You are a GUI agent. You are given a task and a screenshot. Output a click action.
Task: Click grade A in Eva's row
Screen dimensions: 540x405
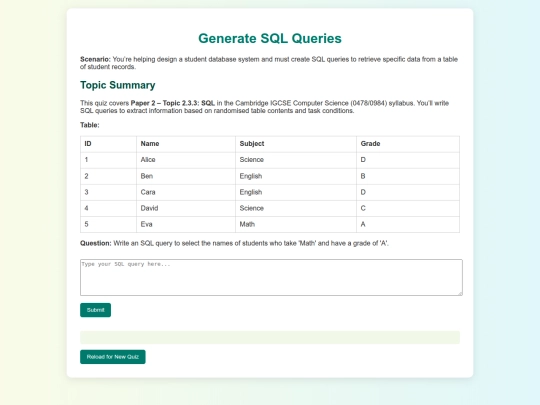tap(408, 224)
